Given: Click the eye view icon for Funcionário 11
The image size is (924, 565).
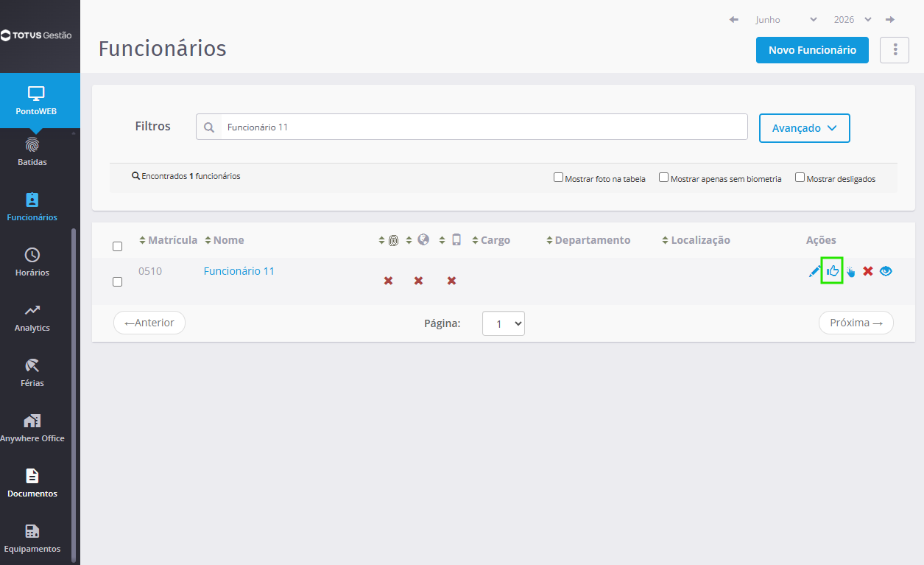Looking at the screenshot, I should click(x=886, y=271).
